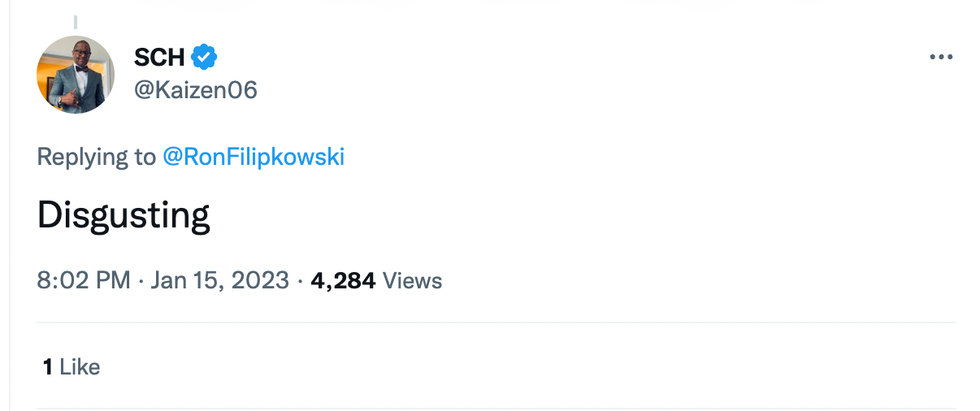Click the Jan 15, 2023 date

[x=220, y=281]
